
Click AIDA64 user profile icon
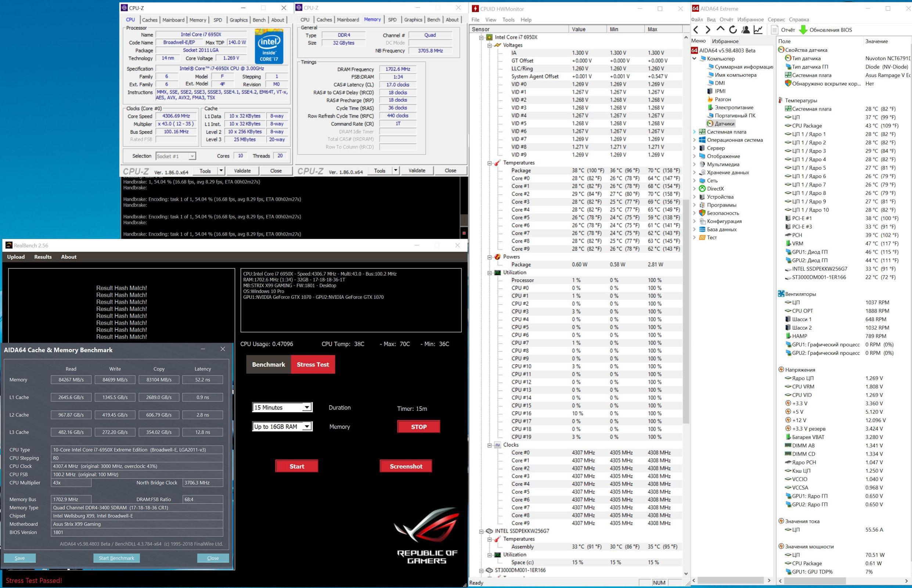745,30
